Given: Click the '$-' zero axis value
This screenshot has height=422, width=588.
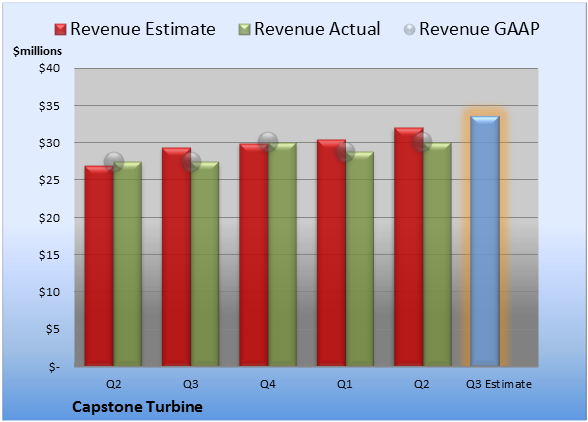Looking at the screenshot, I should pos(54,366).
